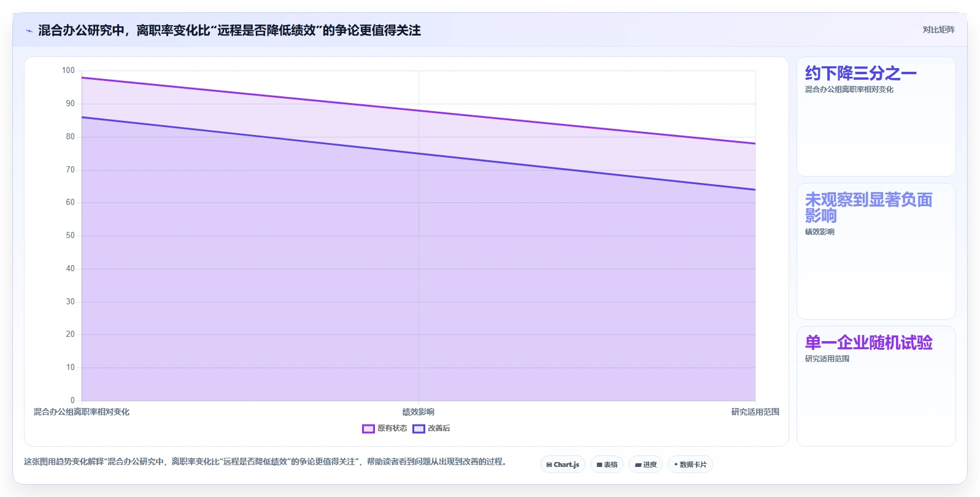This screenshot has height=497, width=980.
Task: Click the 绩效影响 caption in the second card
Action: 819,232
